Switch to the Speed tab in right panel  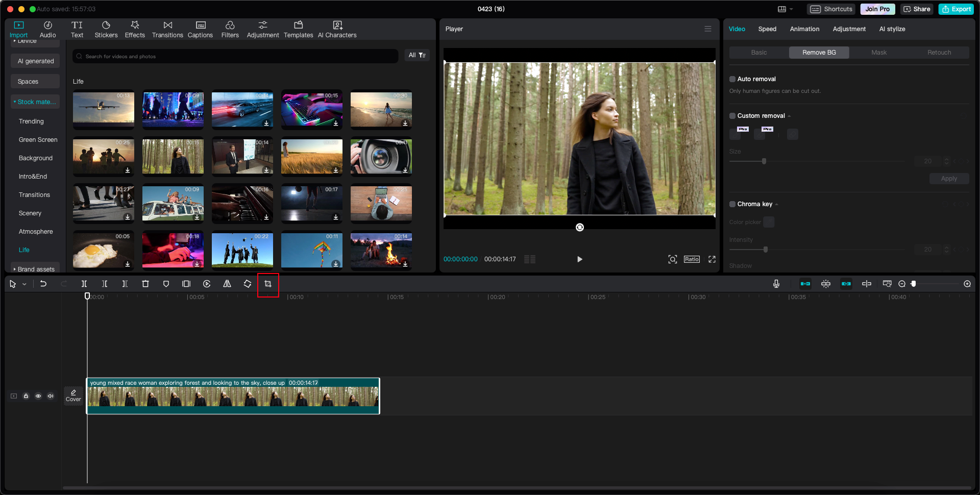pyautogui.click(x=767, y=29)
